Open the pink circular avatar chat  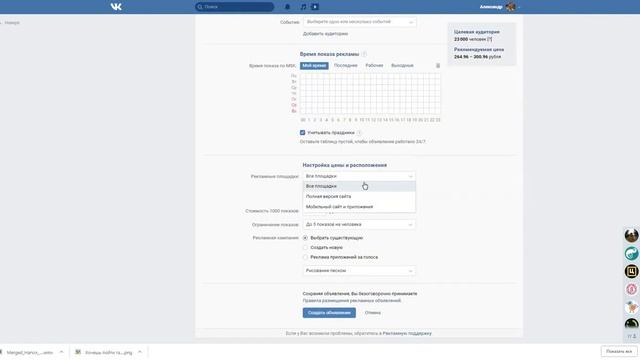click(x=631, y=289)
